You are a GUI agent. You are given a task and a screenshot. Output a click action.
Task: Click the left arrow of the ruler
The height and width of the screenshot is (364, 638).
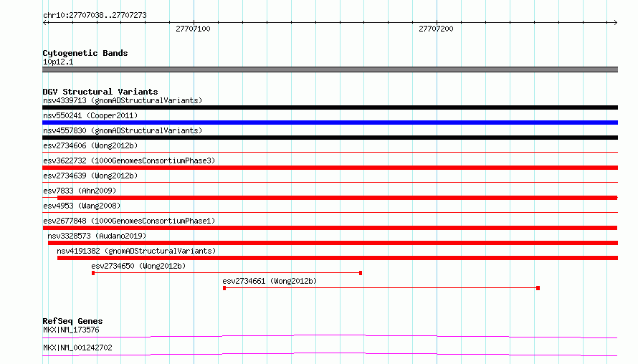click(x=45, y=22)
